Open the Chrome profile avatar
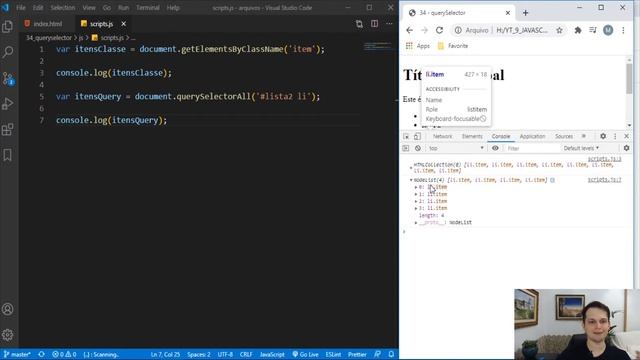Screen dimensions: 640x360 pyautogui.click(x=608, y=30)
